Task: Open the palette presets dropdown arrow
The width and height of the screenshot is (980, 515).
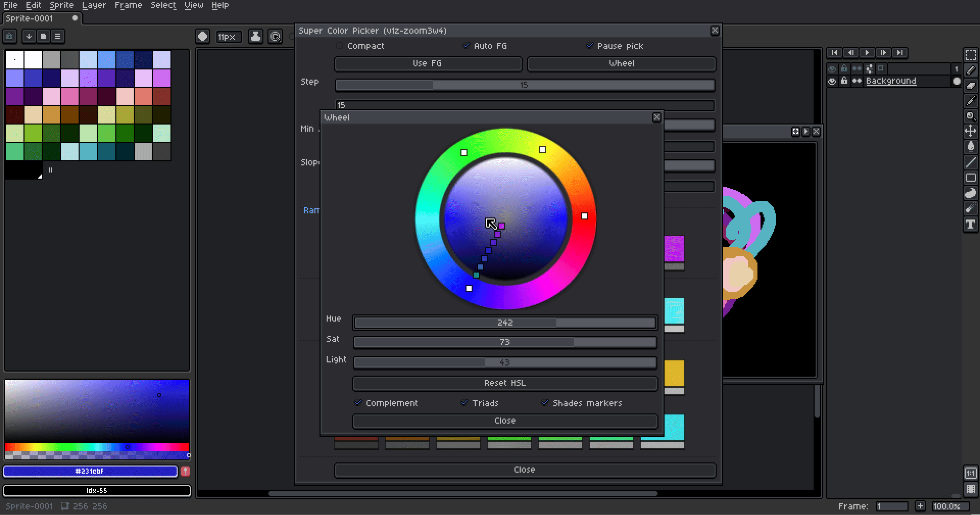Action: (29, 36)
